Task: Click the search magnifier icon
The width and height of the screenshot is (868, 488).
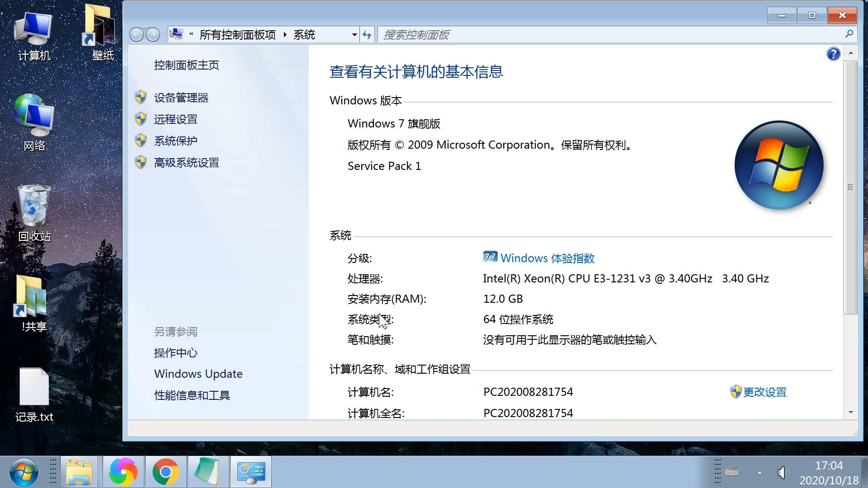Action: pyautogui.click(x=849, y=34)
